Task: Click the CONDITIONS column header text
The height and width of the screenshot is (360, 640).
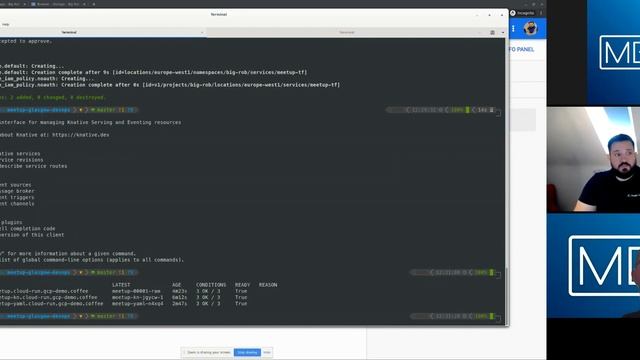Action: (211, 285)
